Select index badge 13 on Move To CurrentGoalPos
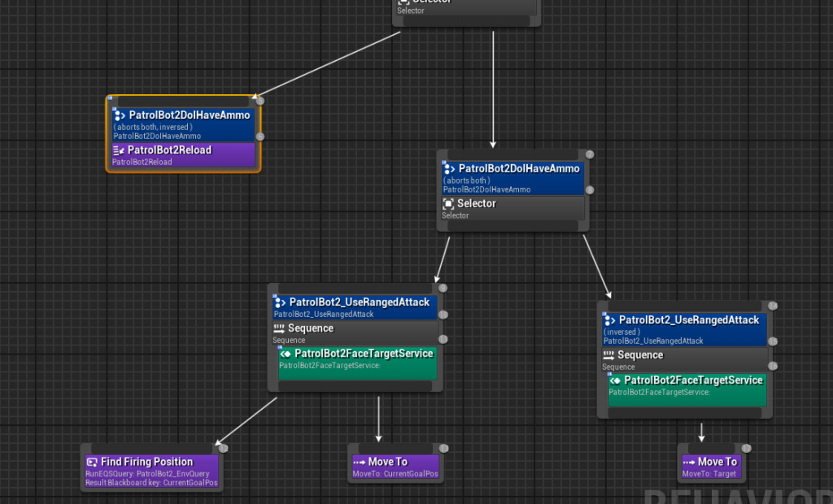 point(443,449)
